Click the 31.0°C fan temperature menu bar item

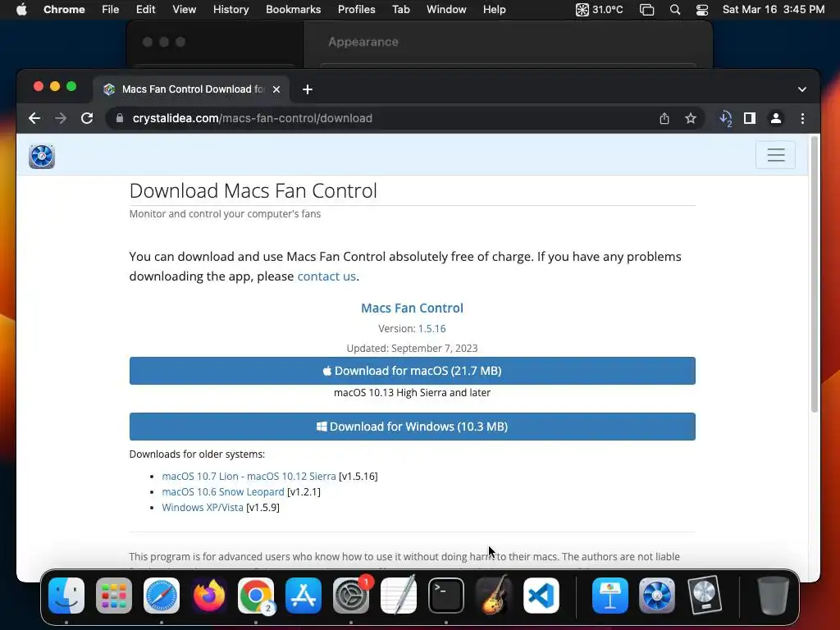tap(599, 9)
